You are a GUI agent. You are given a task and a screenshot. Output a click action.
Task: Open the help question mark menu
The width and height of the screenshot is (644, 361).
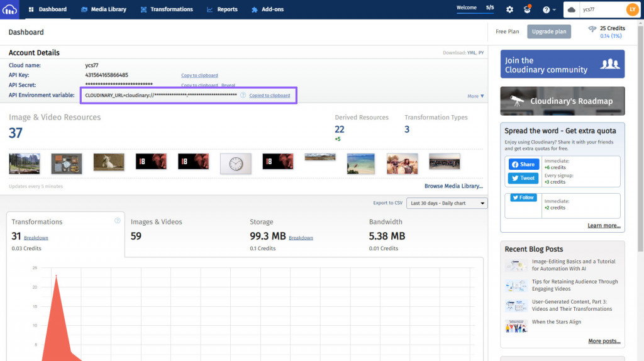[x=548, y=9]
